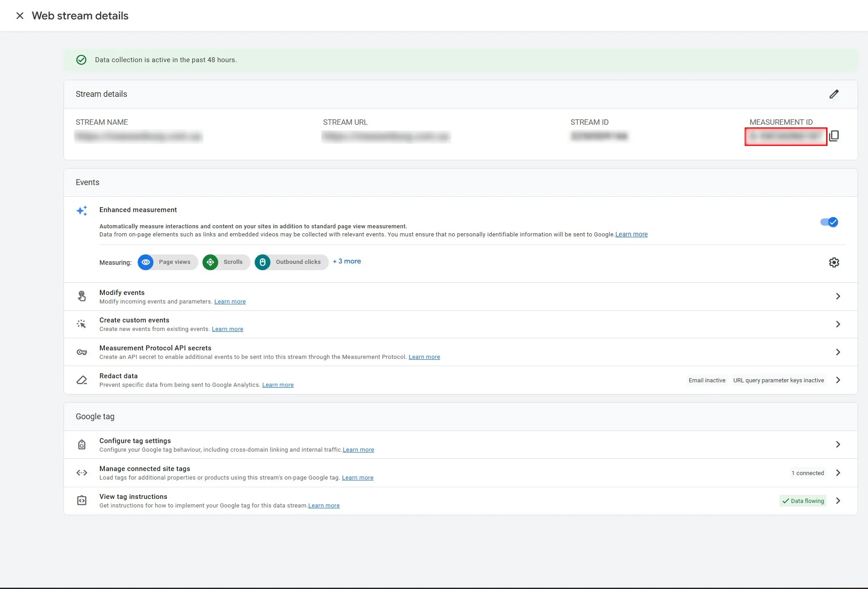This screenshot has height=589, width=868.
Task: Click the Redact data eraser icon
Action: pyautogui.click(x=81, y=380)
